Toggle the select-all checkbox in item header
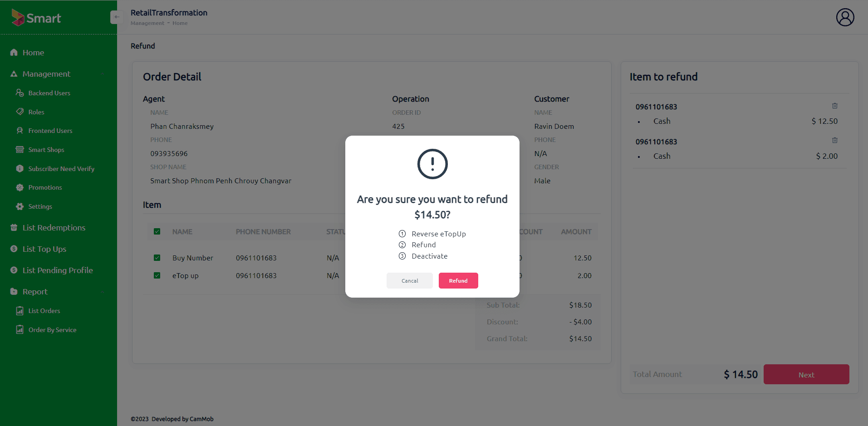The width and height of the screenshot is (868, 426). [157, 231]
